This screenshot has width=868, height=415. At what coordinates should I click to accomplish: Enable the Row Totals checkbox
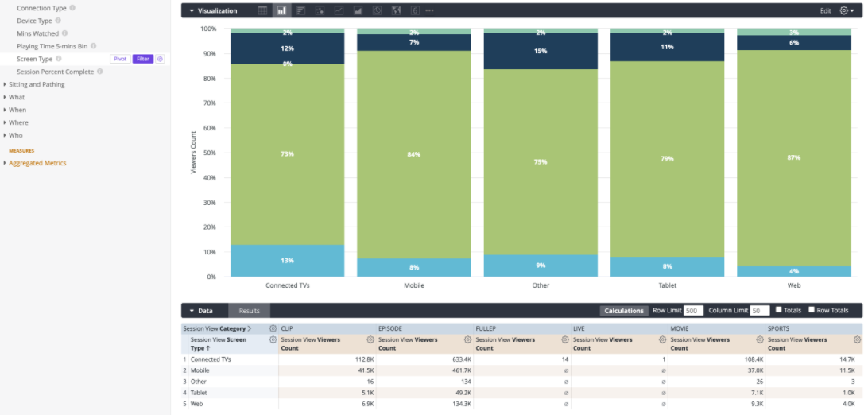point(812,310)
